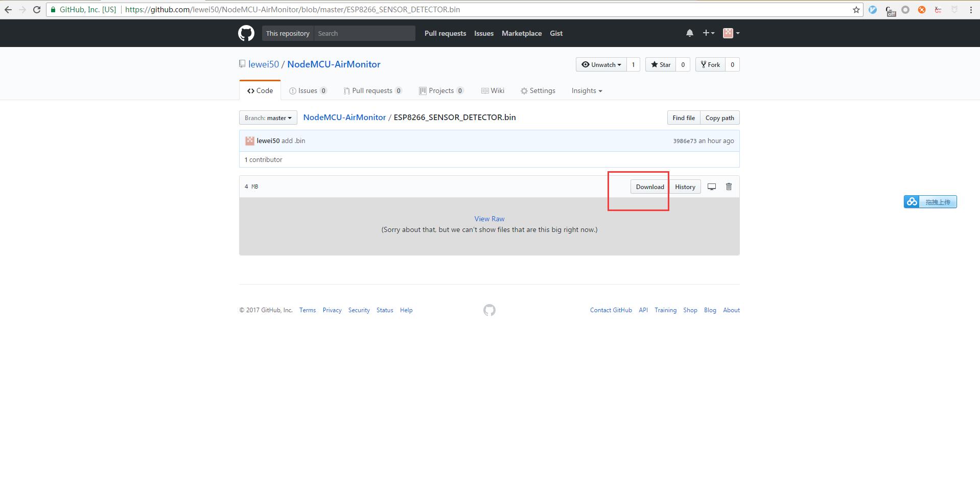Viewport: 980px width, 488px height.
Task: Click lewei50 author name in commit row
Action: coord(268,141)
